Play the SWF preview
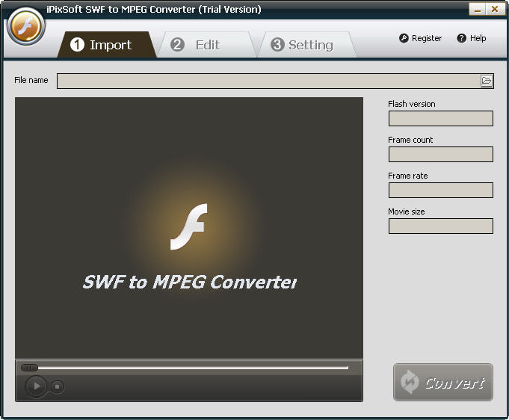The height and width of the screenshot is (420, 509). coord(36,386)
